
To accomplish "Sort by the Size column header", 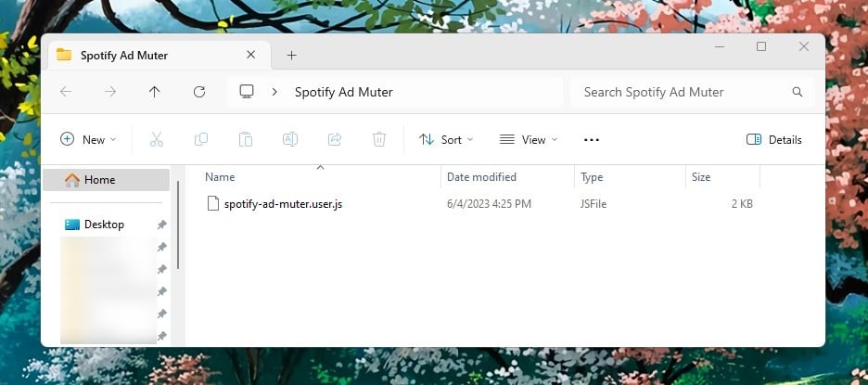I will coord(701,176).
